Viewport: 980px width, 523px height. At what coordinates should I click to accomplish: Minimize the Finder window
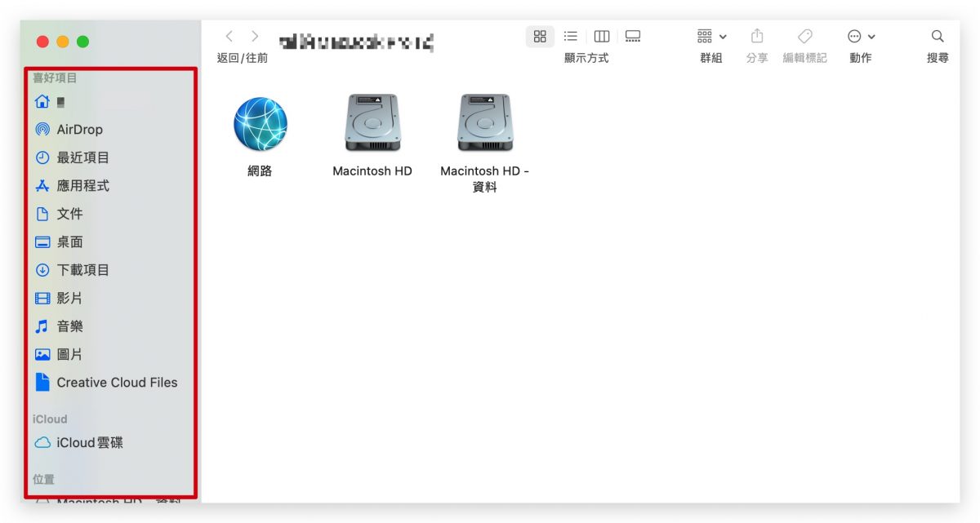[x=63, y=42]
